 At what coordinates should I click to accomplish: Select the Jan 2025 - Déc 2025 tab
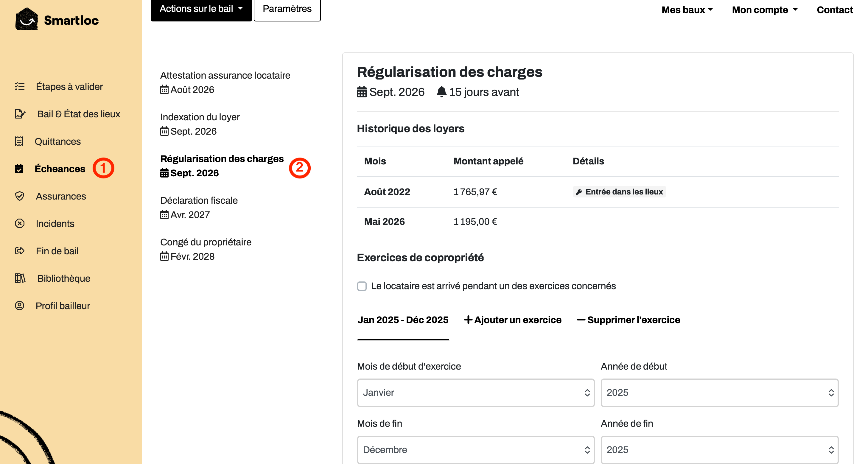tap(403, 320)
